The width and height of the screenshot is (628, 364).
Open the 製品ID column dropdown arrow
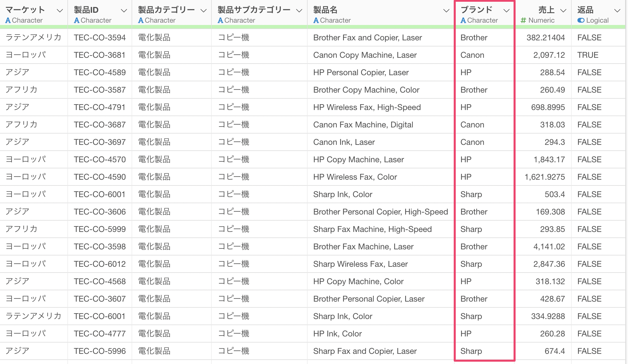coord(124,11)
